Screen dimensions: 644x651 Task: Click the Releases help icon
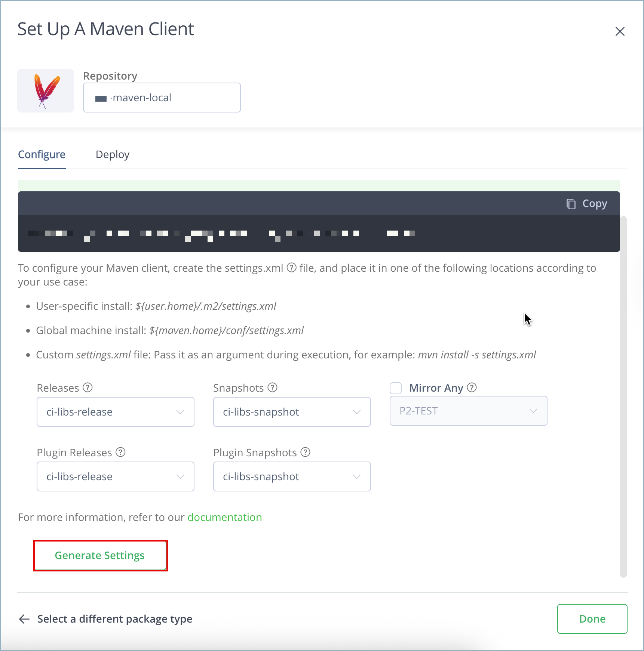click(x=88, y=388)
